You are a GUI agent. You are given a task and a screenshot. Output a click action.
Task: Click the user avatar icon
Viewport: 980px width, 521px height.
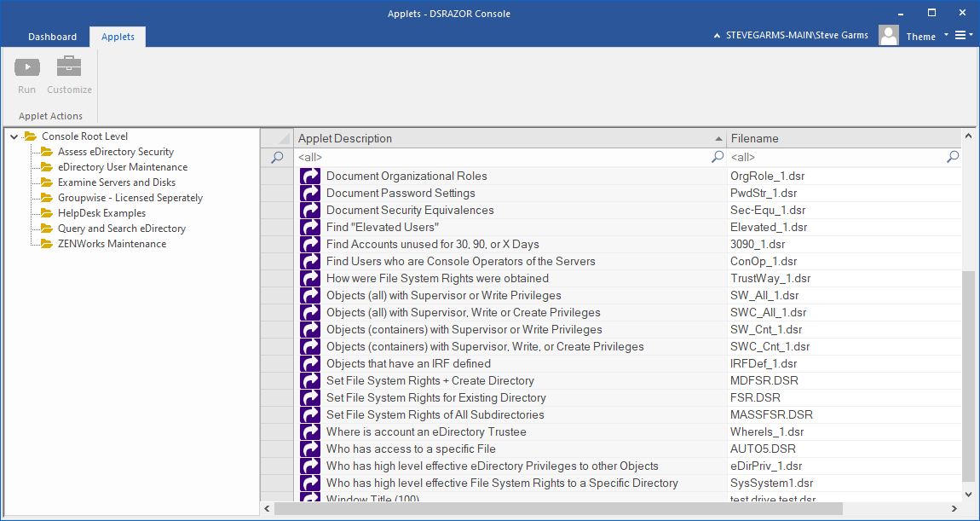point(888,36)
